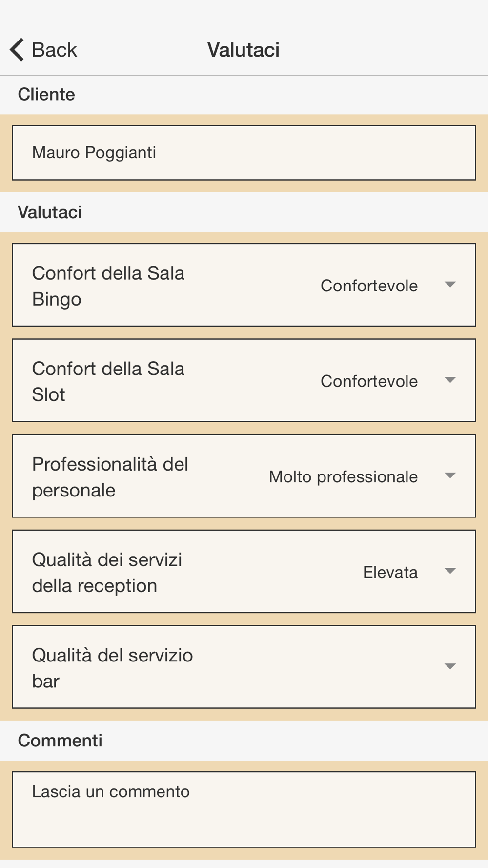Open the Confort della Sala Slot dropdown arrow
Screen dimensions: 488x868
450,380
